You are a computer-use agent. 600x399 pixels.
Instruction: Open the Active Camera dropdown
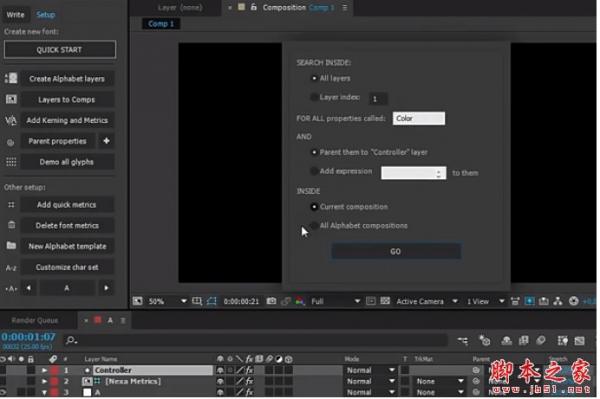tap(427, 301)
